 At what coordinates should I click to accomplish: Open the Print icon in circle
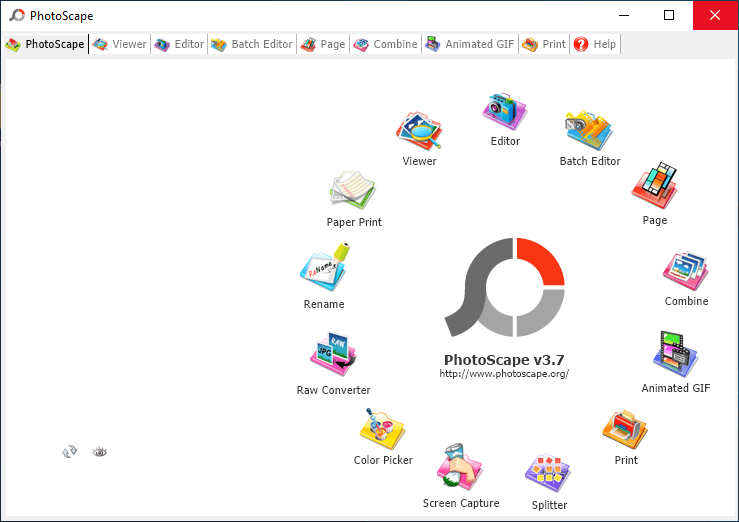pyautogui.click(x=626, y=430)
